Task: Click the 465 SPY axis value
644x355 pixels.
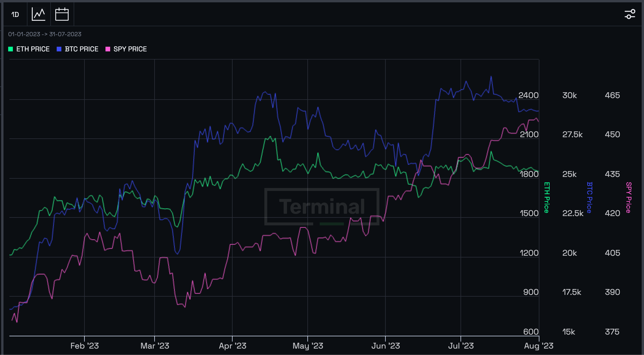Action: [612, 95]
